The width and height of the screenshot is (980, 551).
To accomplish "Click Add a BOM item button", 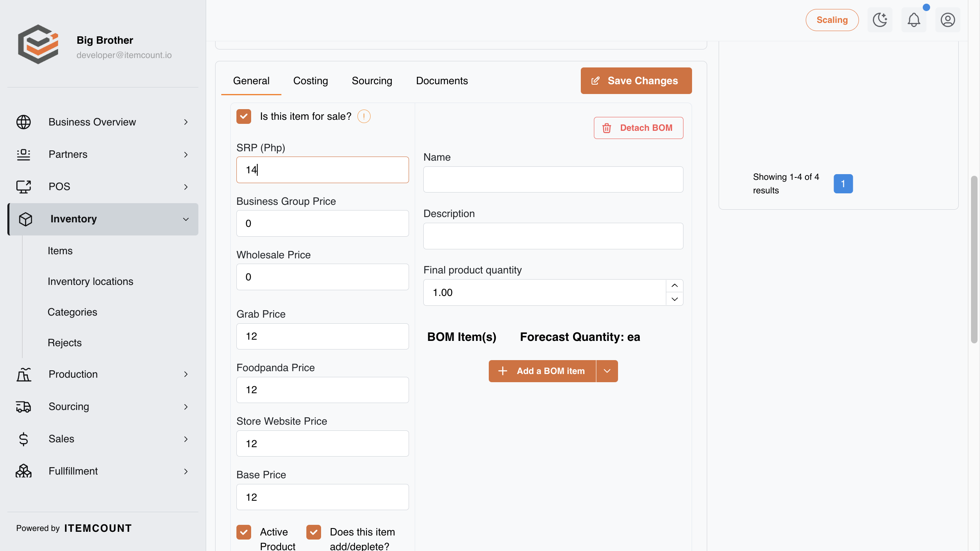I will tap(542, 371).
